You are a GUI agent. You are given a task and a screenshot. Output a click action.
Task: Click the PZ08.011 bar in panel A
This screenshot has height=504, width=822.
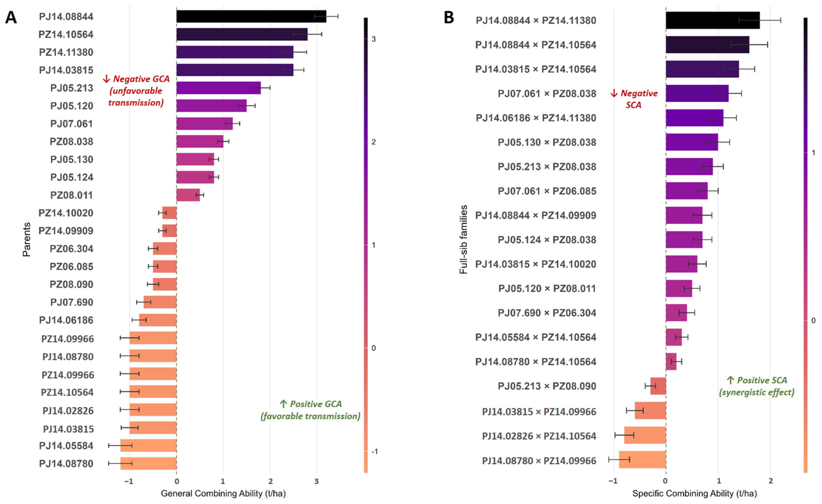(x=188, y=195)
